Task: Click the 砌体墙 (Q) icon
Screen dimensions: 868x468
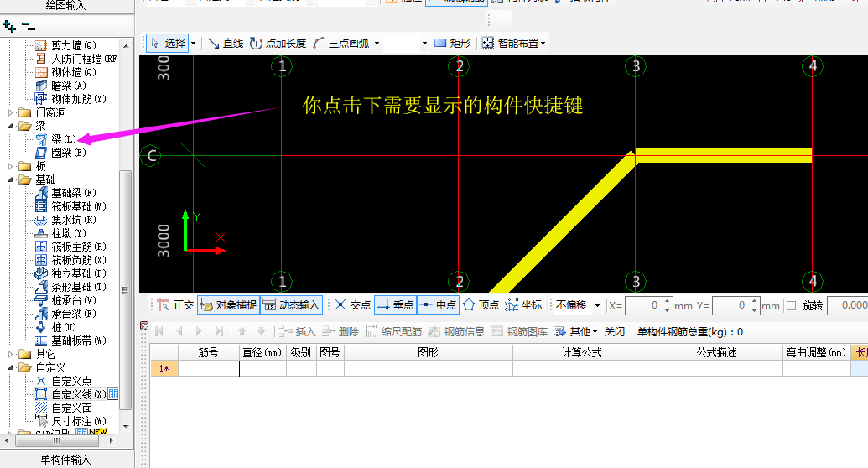Action: pyautogui.click(x=41, y=72)
